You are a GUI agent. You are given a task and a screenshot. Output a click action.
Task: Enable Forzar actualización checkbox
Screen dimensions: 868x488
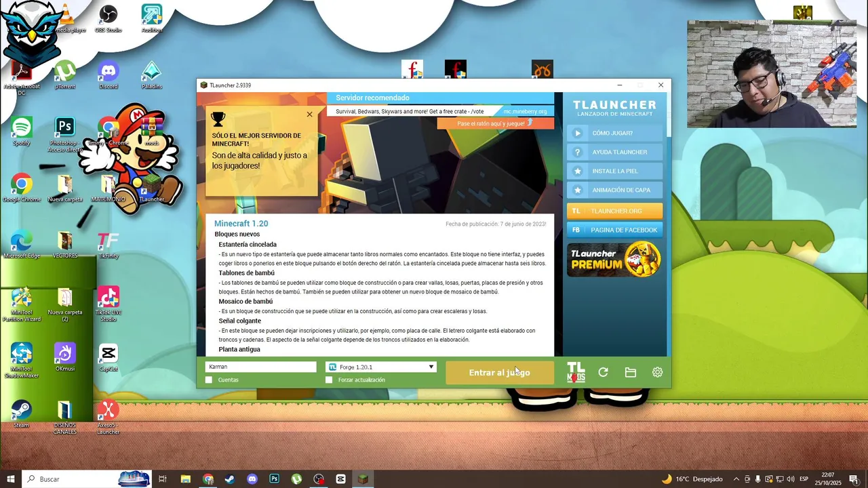click(329, 380)
